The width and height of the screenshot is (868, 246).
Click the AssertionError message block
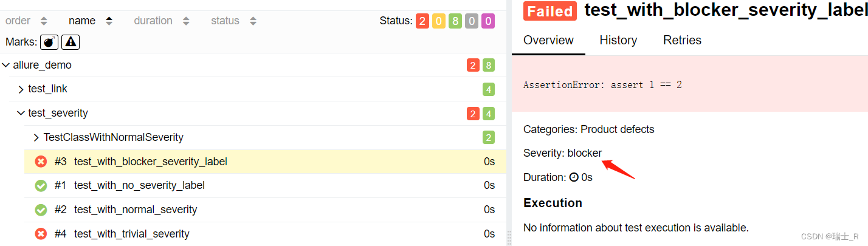pyautogui.click(x=690, y=84)
